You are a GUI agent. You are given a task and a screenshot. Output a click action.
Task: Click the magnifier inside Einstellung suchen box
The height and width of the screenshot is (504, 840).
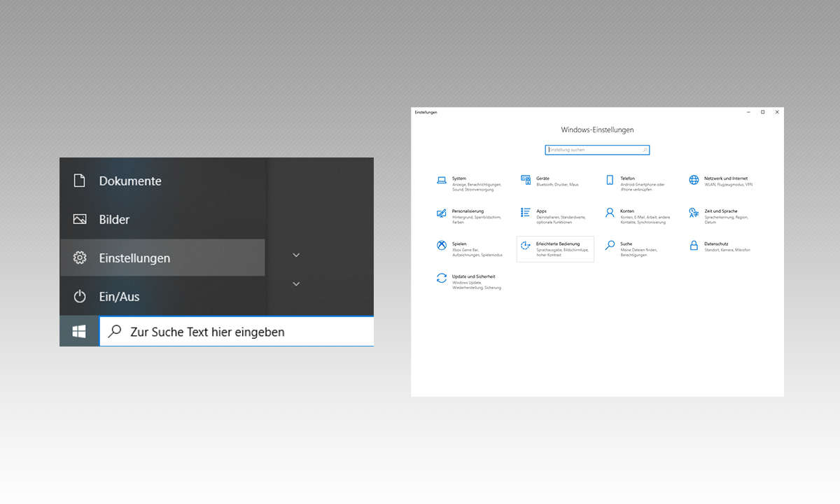point(645,150)
